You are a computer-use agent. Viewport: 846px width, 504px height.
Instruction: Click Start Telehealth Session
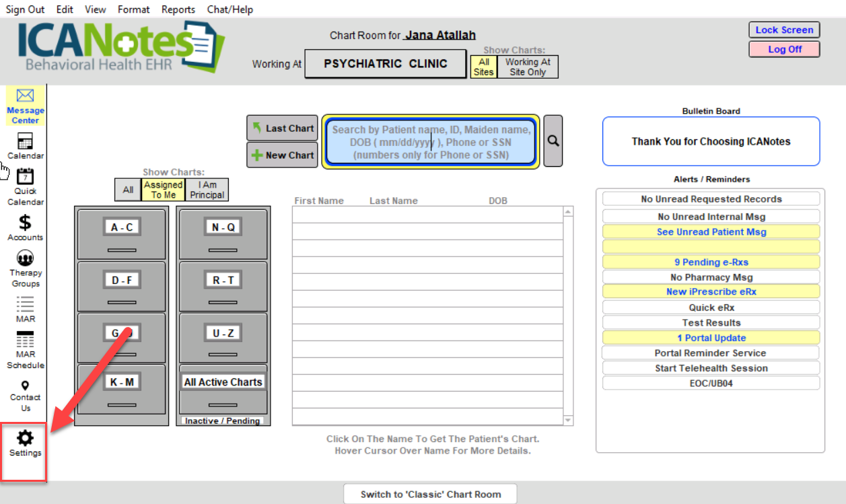(x=711, y=368)
